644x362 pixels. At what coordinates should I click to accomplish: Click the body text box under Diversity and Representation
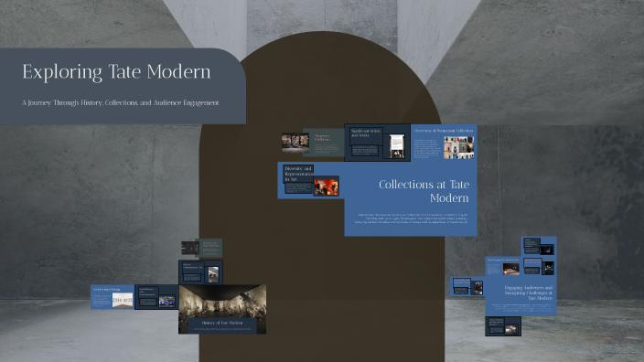298,188
